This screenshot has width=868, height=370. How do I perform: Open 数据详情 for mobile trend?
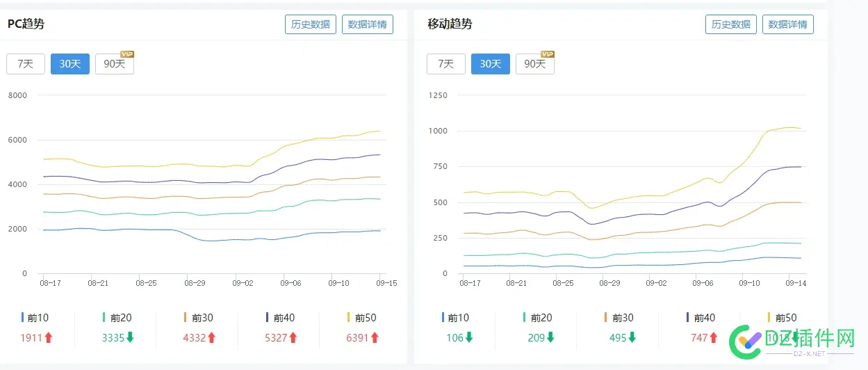click(x=788, y=24)
